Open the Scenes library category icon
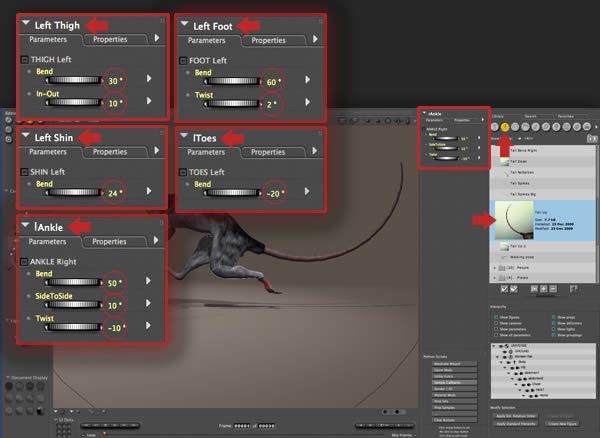The width and height of the screenshot is (600, 438). (x=587, y=127)
